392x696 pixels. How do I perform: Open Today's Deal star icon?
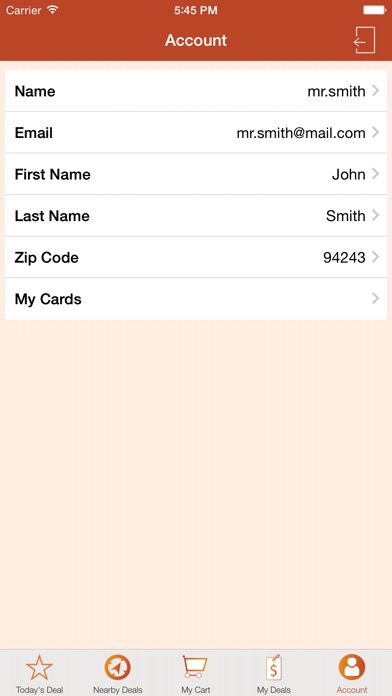pos(40,668)
